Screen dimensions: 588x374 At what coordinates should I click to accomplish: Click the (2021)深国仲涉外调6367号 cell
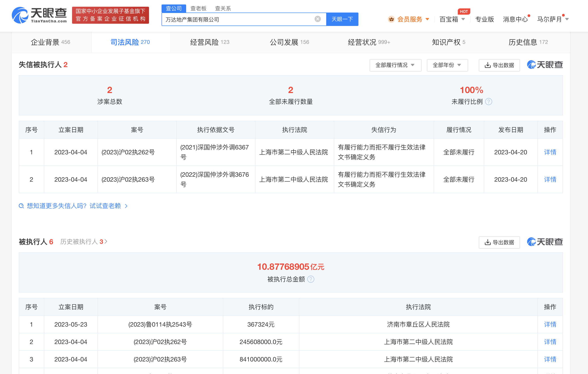[216, 152]
